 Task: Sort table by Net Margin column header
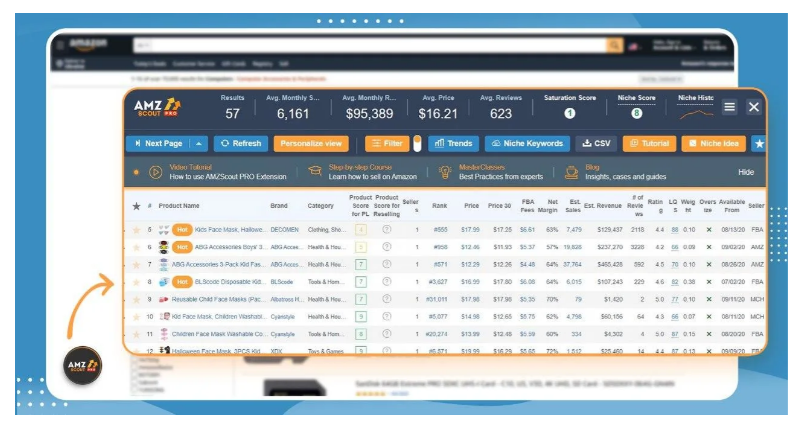click(548, 206)
